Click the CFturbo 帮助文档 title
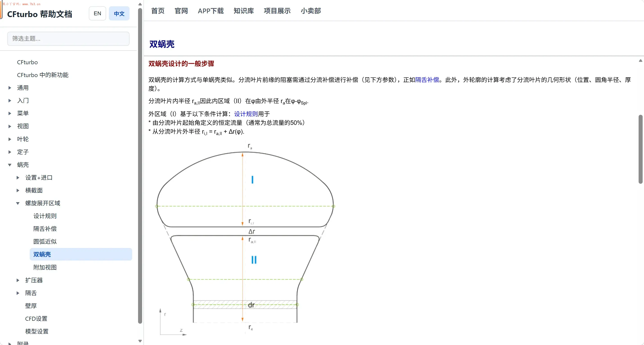The width and height of the screenshot is (644, 345). pyautogui.click(x=40, y=14)
